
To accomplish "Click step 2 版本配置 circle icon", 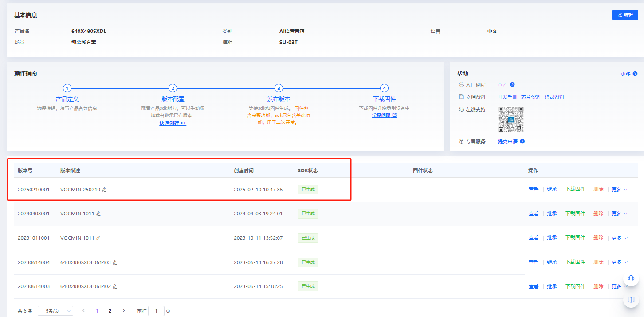I will pos(173,88).
